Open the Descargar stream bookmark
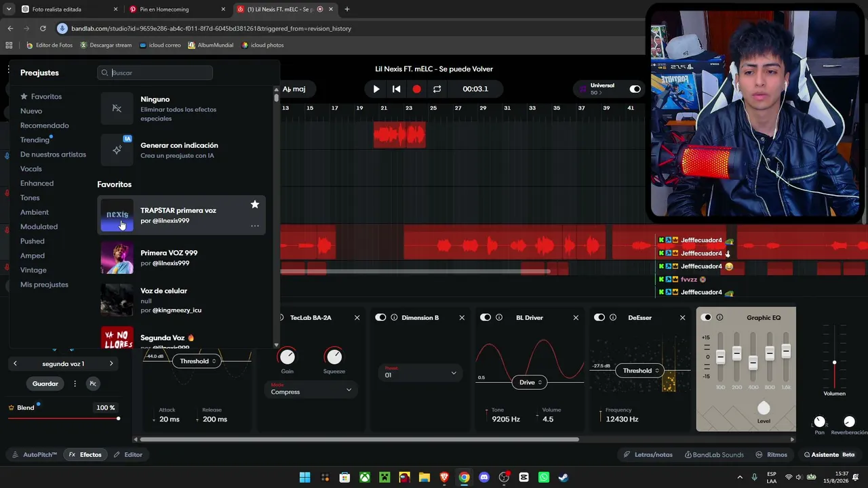The height and width of the screenshot is (488, 868). 106,45
